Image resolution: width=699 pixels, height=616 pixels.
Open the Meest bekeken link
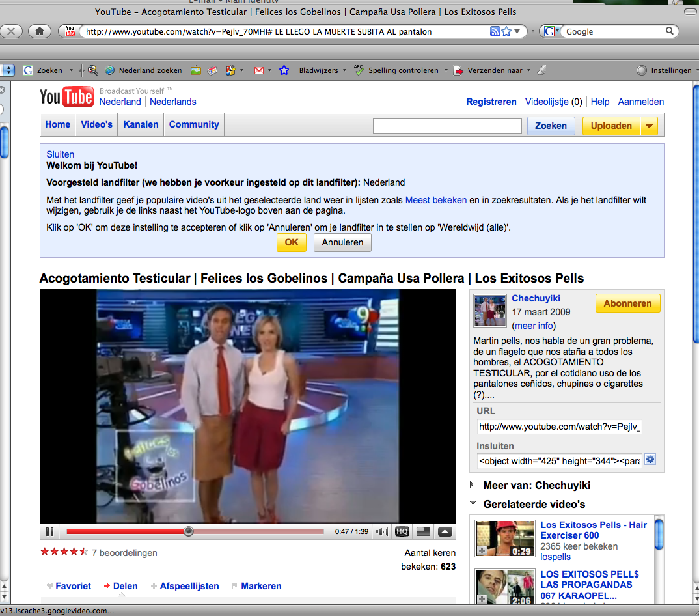click(x=436, y=200)
